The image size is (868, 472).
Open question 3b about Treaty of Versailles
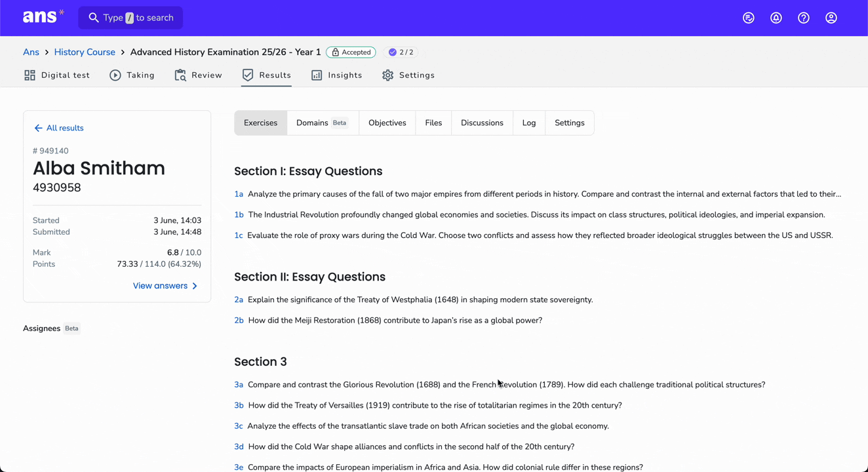(x=428, y=406)
